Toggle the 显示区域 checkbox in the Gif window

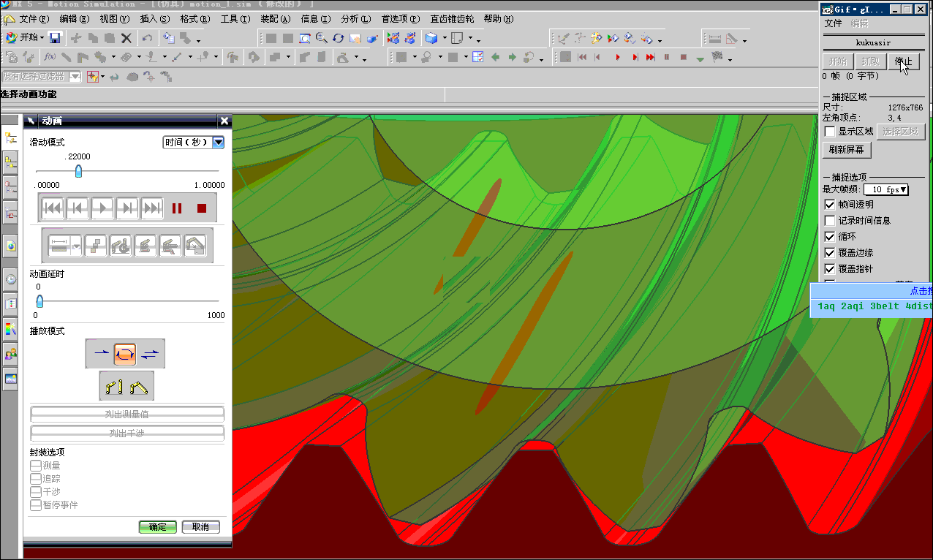tap(830, 132)
